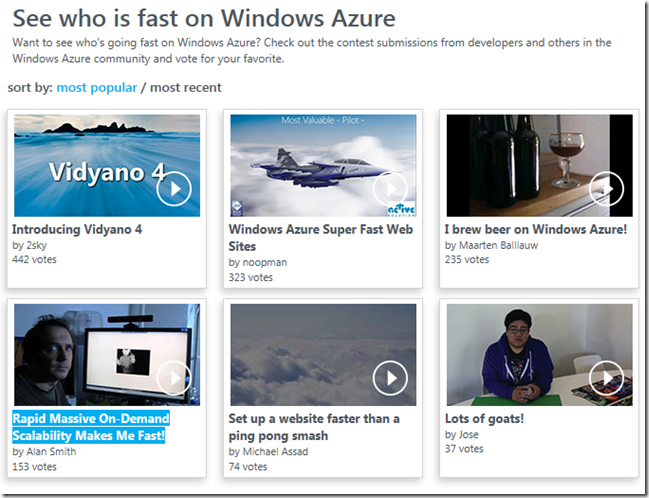Open the Lots of goats! title

click(x=484, y=419)
